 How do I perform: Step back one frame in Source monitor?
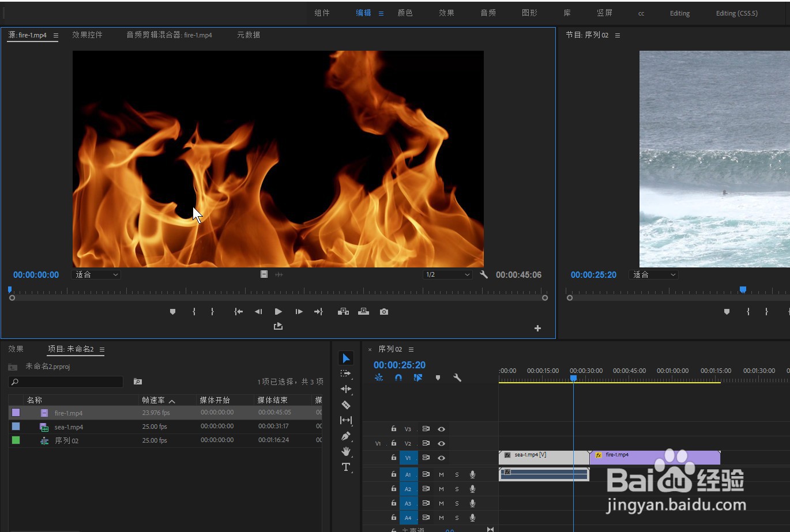(258, 312)
